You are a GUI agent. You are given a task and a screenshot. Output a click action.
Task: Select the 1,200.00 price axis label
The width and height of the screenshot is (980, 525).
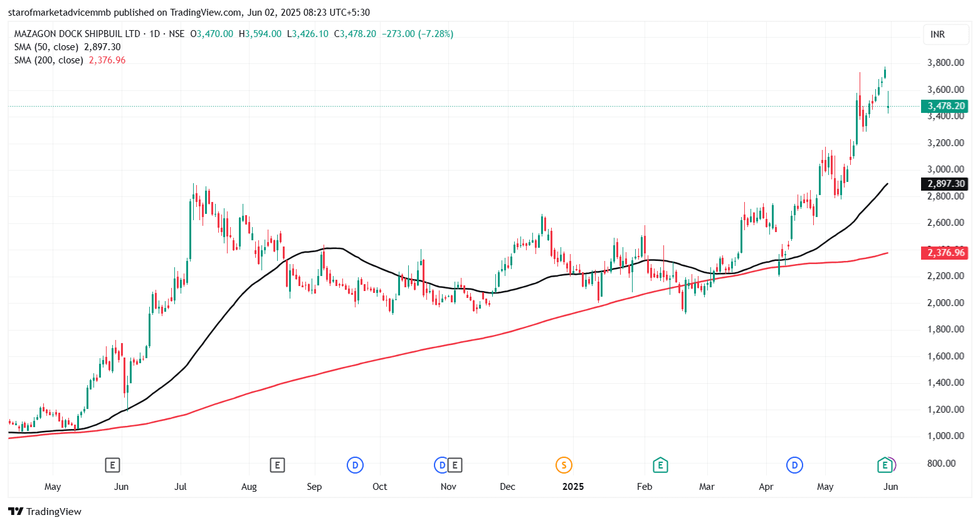click(x=946, y=410)
